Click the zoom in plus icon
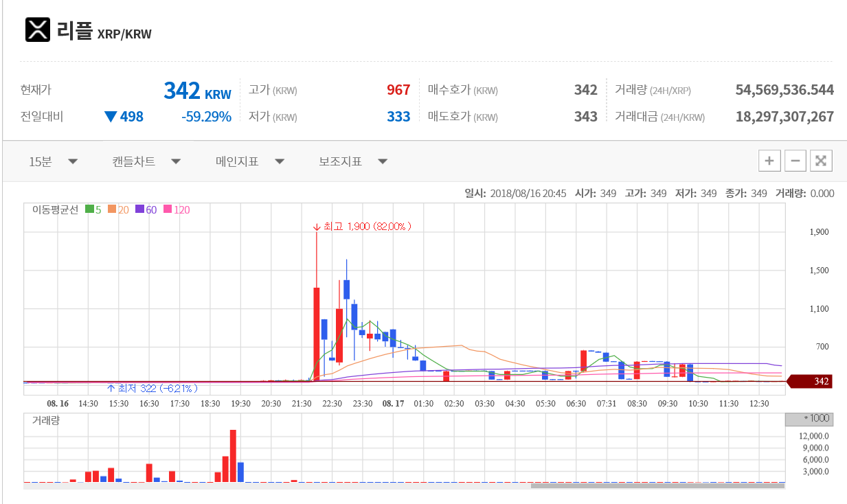847x504 pixels. point(769,161)
